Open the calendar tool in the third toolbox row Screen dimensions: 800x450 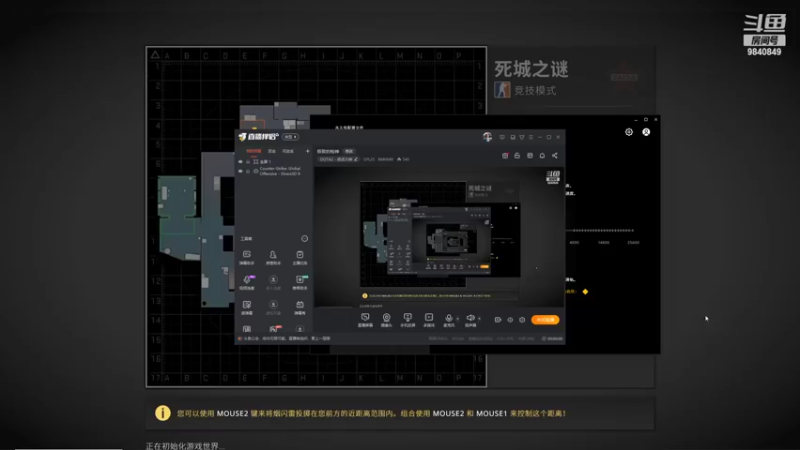[299, 307]
